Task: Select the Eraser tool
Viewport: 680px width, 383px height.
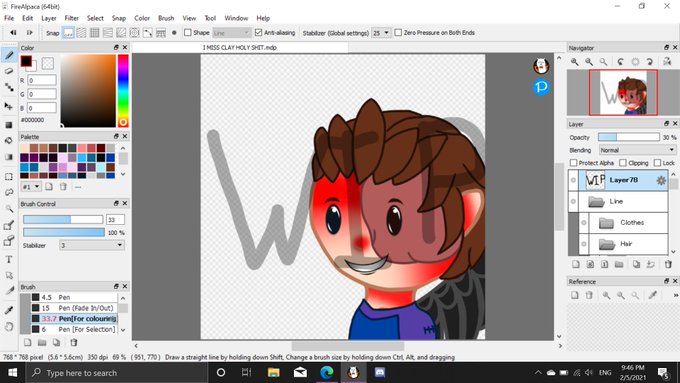Action: [9, 71]
